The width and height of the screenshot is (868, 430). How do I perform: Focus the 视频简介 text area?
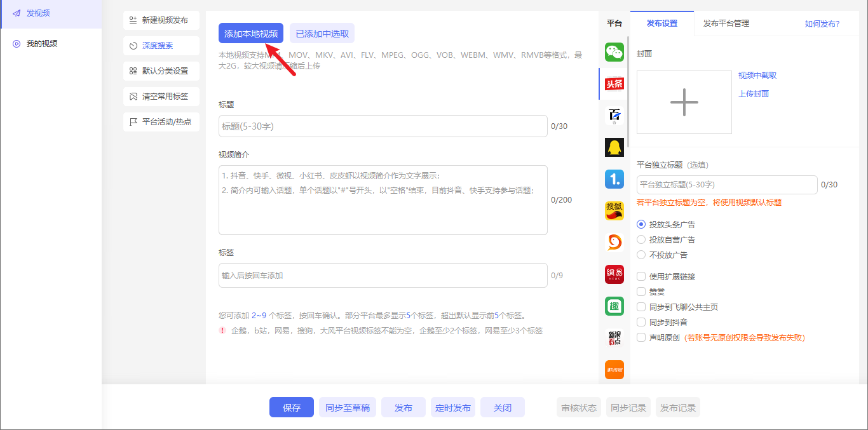(383, 200)
